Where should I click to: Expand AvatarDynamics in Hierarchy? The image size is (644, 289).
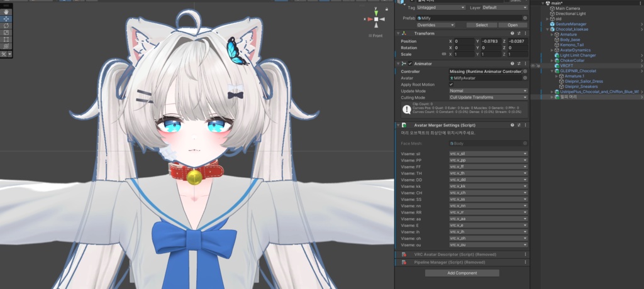tap(552, 50)
